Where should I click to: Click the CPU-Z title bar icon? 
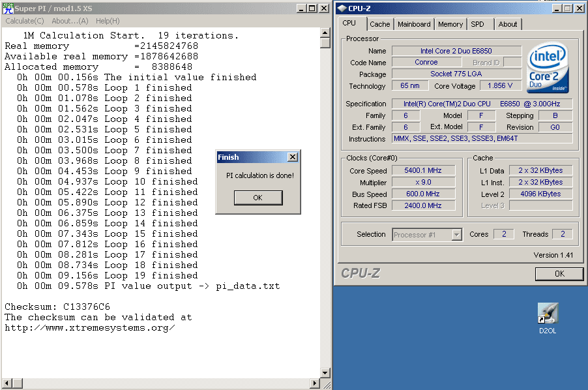point(342,8)
